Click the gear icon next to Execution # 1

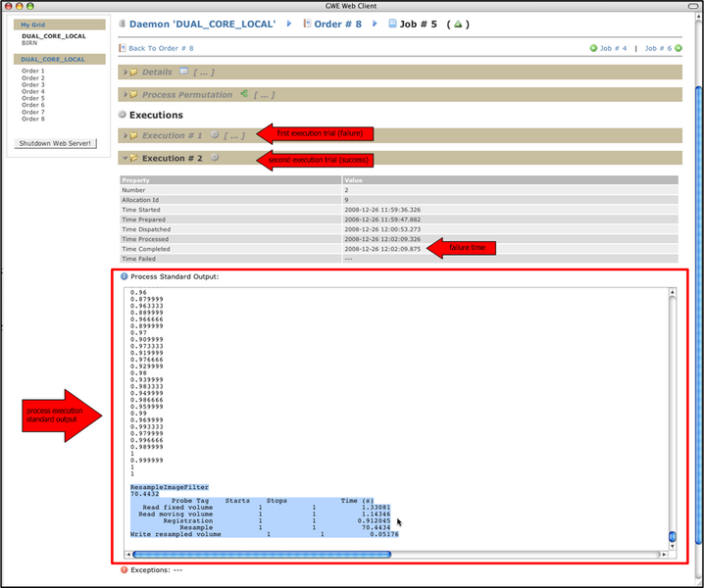(215, 134)
